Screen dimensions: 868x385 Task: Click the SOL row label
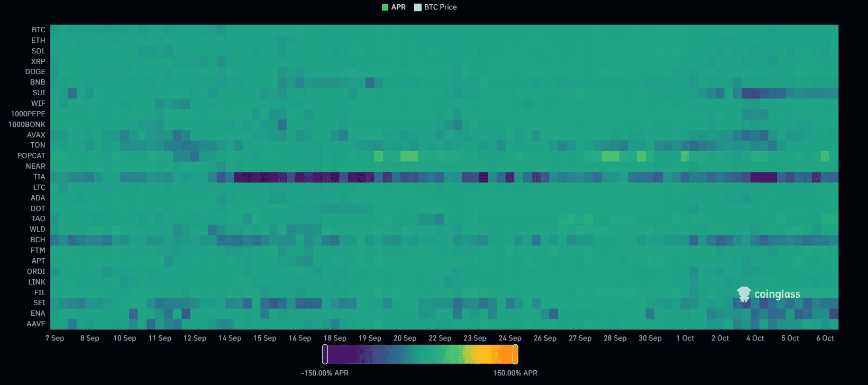39,51
